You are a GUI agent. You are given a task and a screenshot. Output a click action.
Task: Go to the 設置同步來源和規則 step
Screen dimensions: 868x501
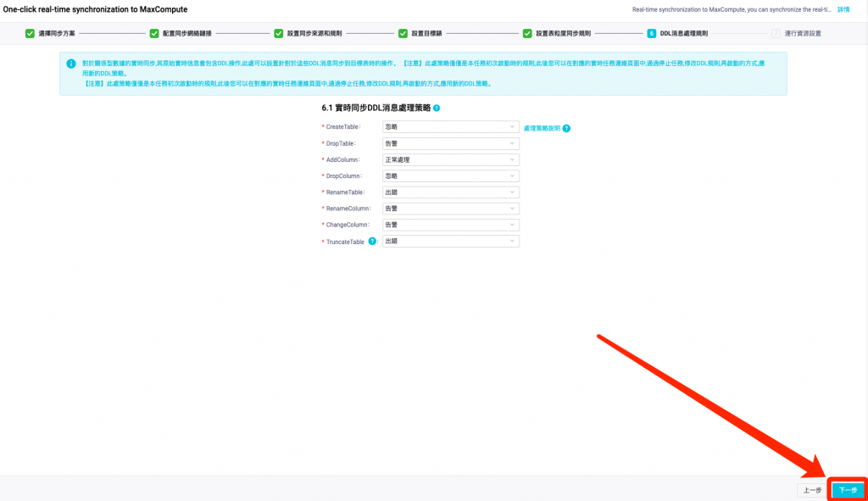(x=314, y=33)
